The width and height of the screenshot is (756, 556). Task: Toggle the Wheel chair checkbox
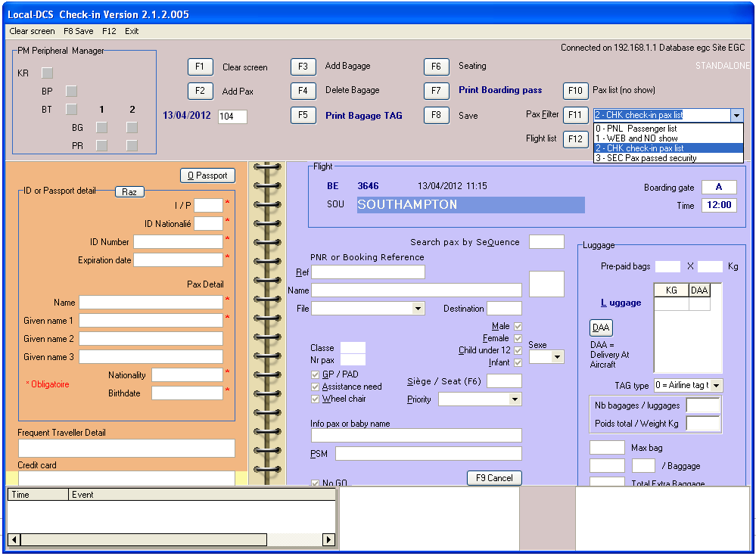pyautogui.click(x=316, y=399)
